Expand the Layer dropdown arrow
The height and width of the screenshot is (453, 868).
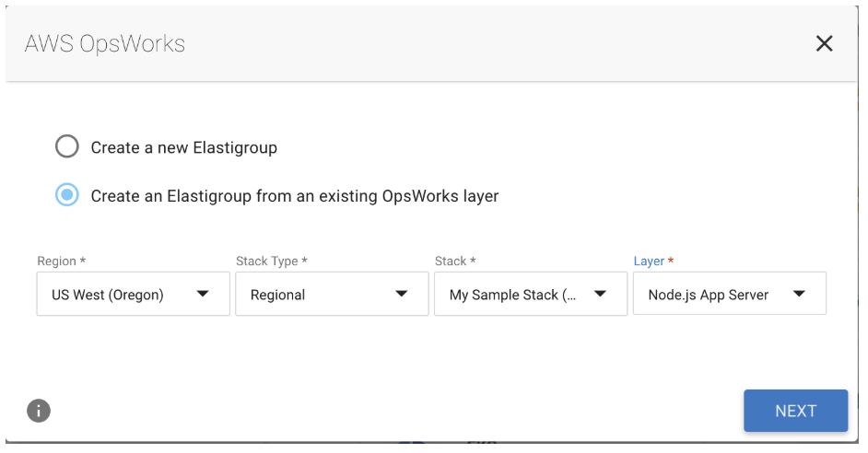(799, 295)
